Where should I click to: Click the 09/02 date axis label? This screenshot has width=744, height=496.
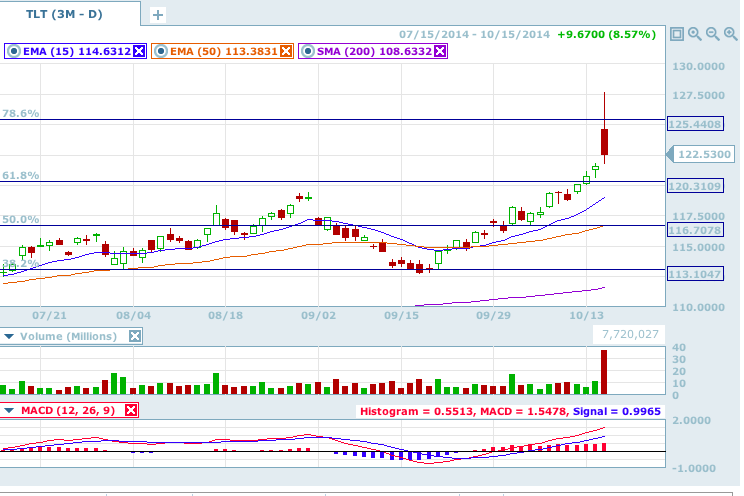click(318, 316)
